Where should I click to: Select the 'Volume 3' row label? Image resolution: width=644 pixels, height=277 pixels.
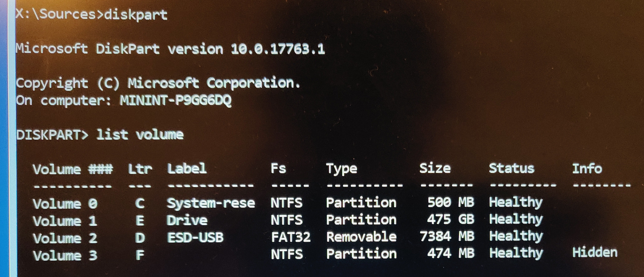(65, 255)
